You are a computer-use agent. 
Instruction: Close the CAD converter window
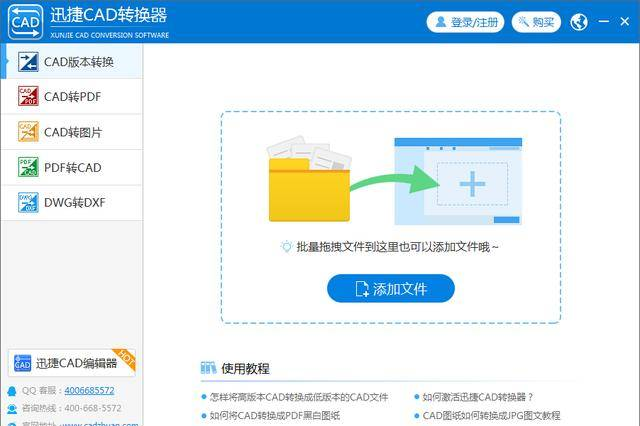point(624,21)
